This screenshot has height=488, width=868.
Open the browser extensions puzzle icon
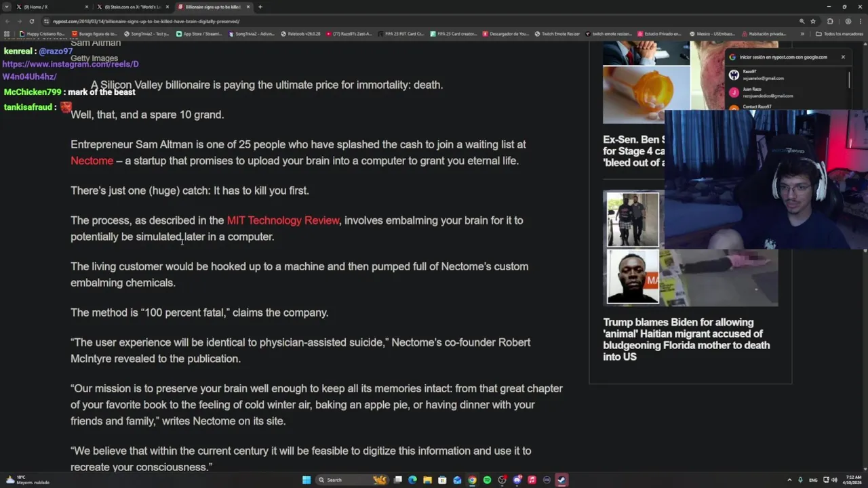click(830, 21)
